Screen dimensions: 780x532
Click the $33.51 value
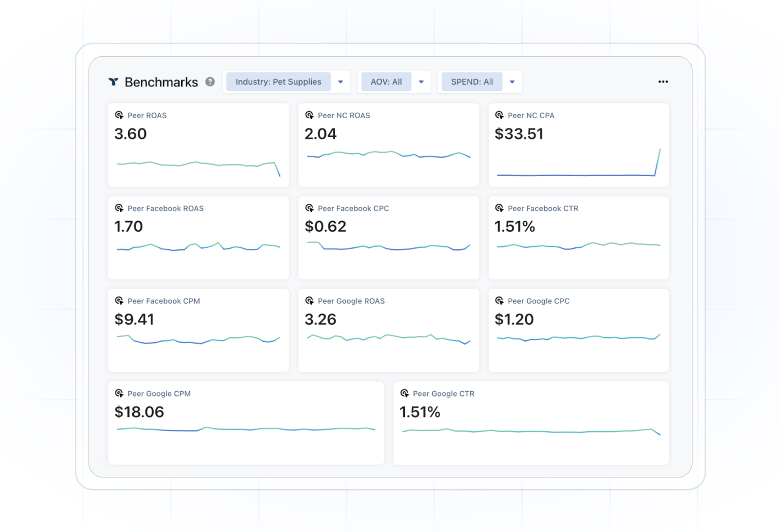point(519,134)
